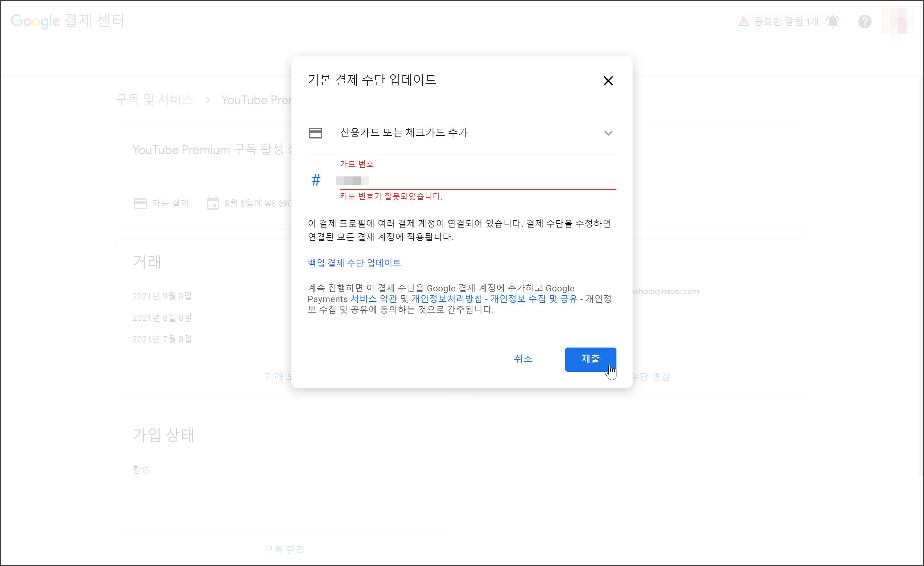Close the payment method update dialog

[x=608, y=81]
